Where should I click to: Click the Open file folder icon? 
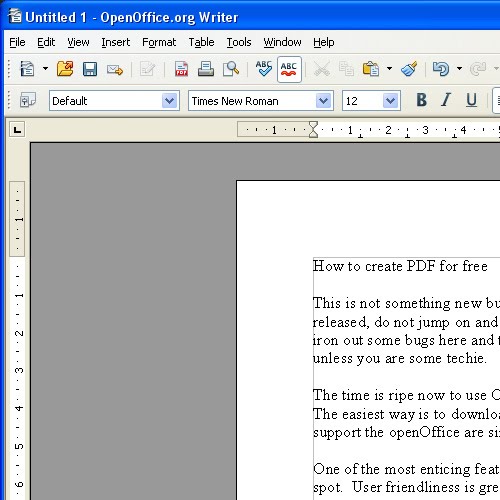[x=65, y=69]
